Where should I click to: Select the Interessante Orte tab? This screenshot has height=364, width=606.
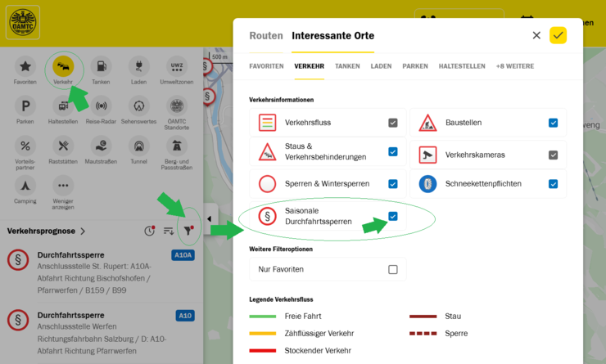[332, 36]
